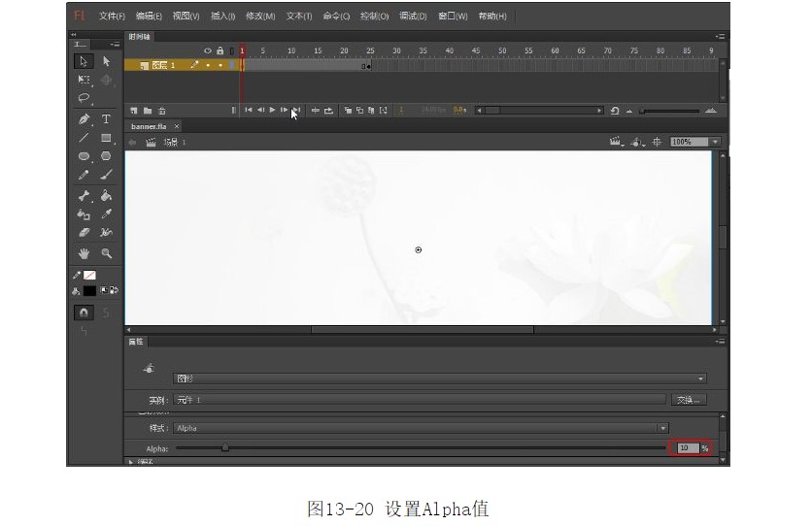812x526 pixels.
Task: Click the Alpha percentage input field
Action: point(685,448)
